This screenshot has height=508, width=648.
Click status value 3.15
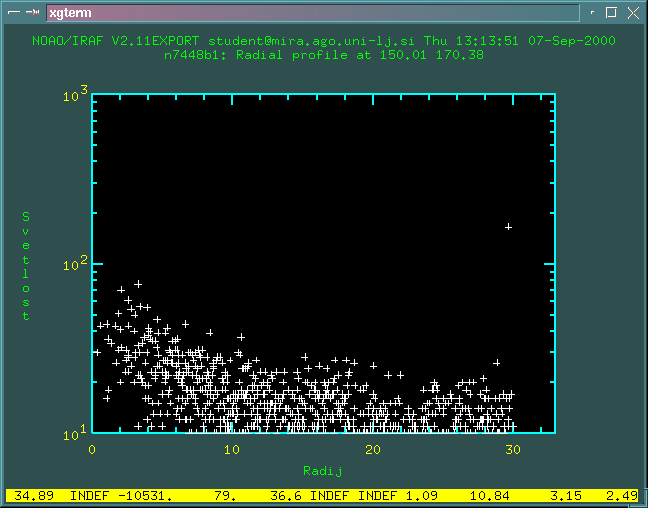tap(566, 496)
